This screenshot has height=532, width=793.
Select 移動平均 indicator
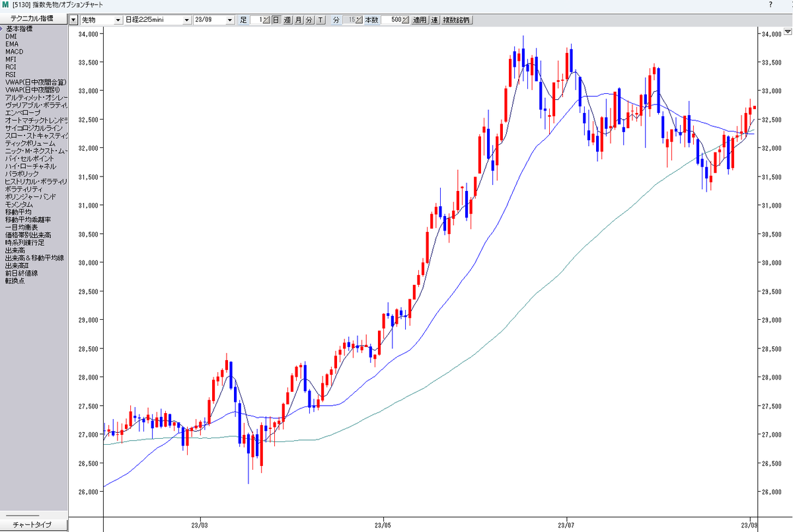coord(18,211)
